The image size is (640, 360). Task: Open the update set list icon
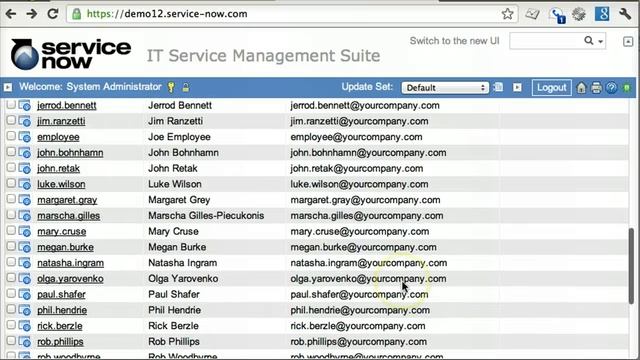498,87
